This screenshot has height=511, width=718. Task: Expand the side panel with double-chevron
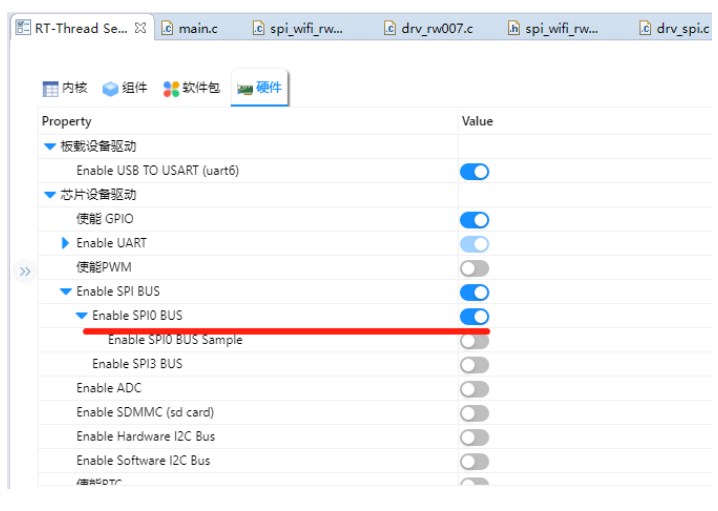click(25, 272)
